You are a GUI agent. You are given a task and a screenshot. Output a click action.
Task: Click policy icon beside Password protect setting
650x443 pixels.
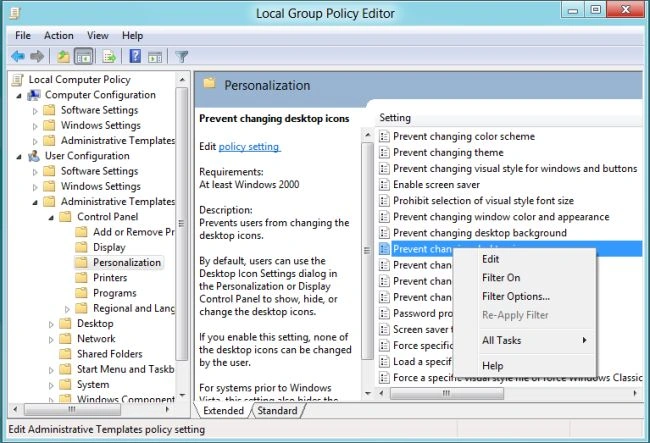click(384, 313)
